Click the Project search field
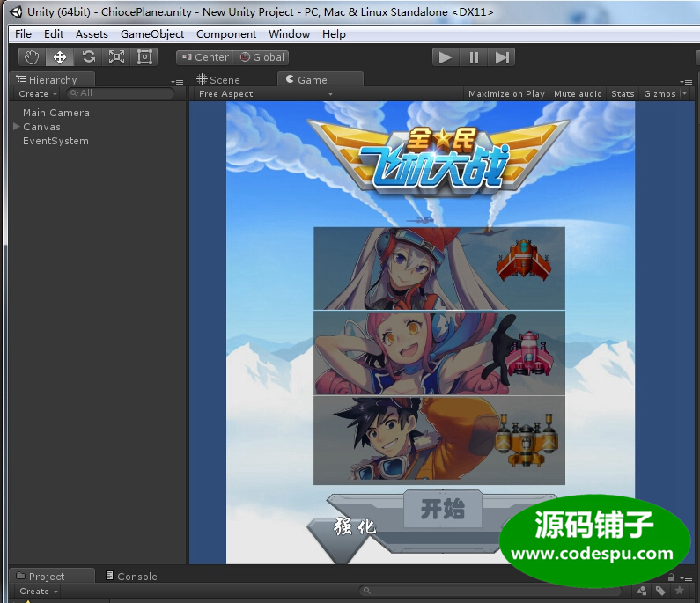 tap(491, 591)
